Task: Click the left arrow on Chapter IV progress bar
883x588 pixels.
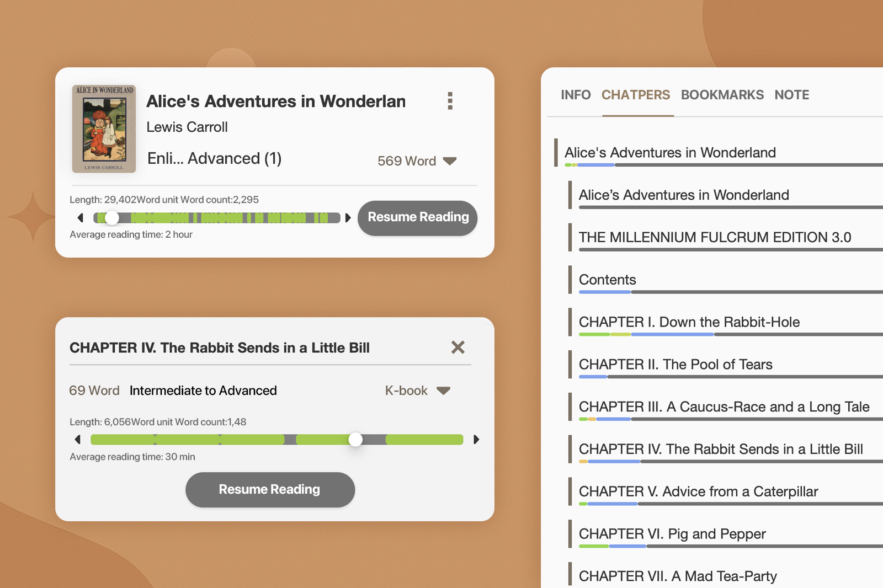Action: (x=78, y=440)
